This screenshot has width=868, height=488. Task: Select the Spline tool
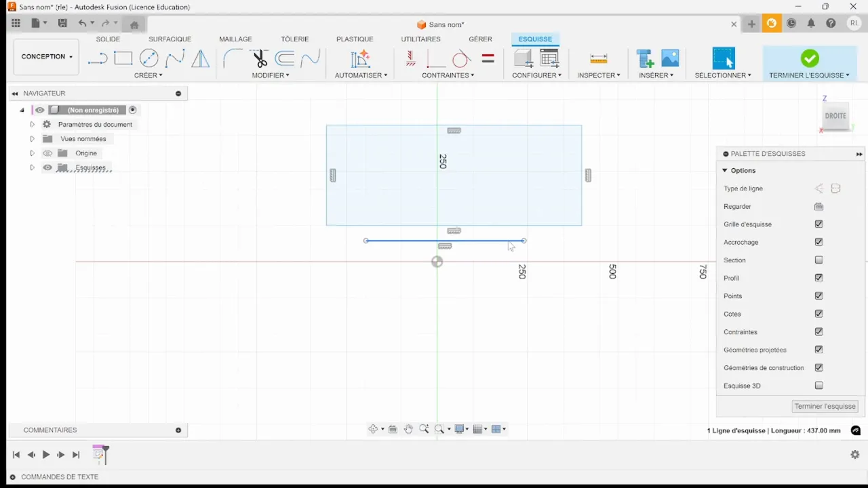[175, 59]
